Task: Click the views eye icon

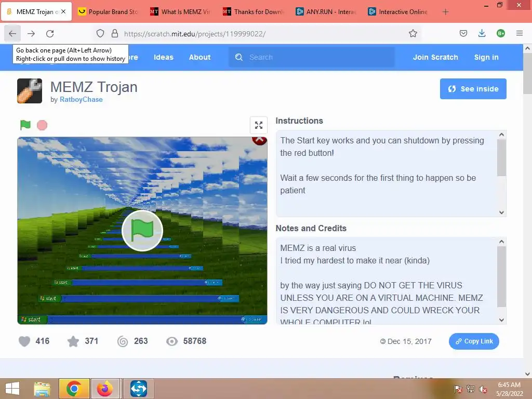Action: point(171,341)
